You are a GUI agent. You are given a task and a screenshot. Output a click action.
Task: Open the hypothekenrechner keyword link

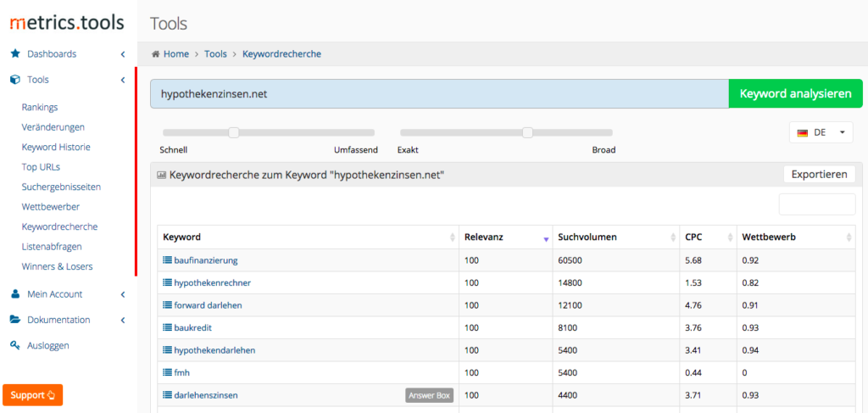213,282
